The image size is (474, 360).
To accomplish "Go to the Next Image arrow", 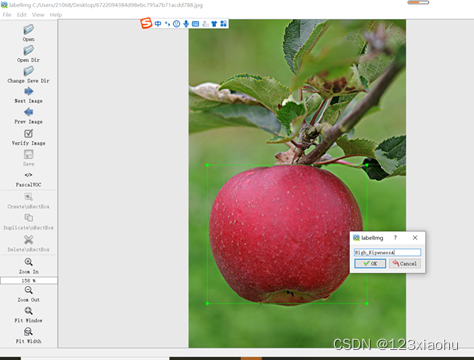I will 28,91.
